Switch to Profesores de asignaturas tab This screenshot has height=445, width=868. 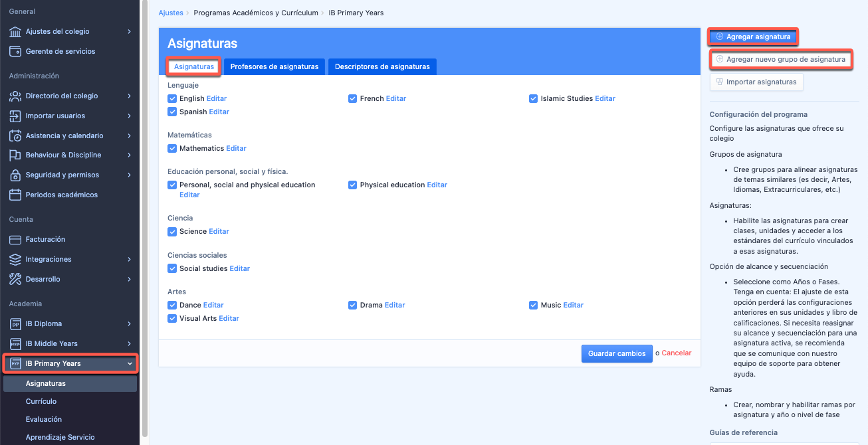tap(274, 66)
